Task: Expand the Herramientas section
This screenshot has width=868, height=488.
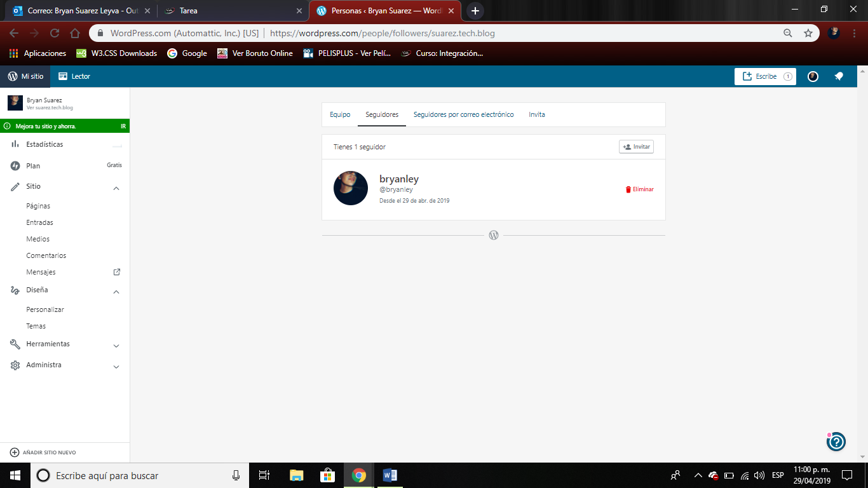Action: click(x=116, y=346)
